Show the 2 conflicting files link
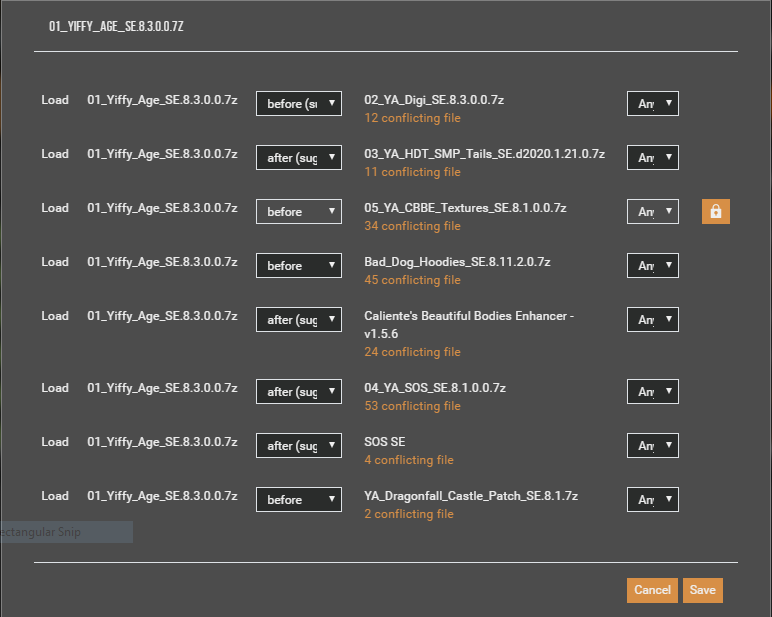Viewport: 772px width, 617px height. click(409, 514)
